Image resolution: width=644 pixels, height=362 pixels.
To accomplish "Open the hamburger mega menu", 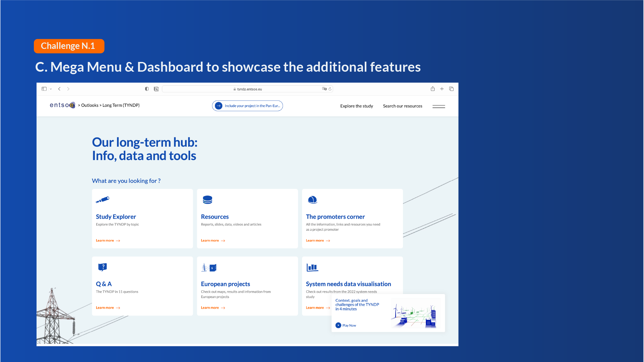I will click(438, 106).
